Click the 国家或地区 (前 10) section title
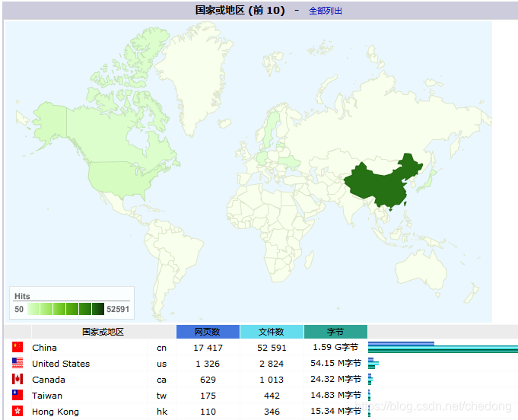Screen dimensions: 518x420 [240, 10]
